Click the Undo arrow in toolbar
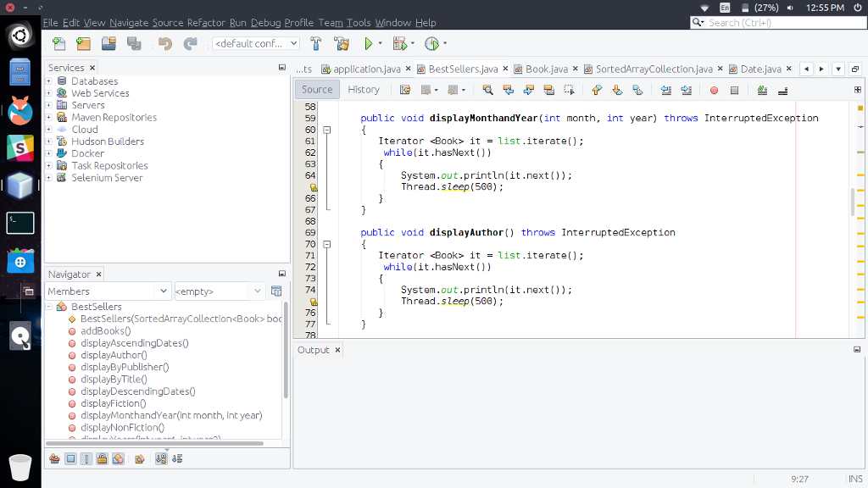The height and width of the screenshot is (488, 868). coord(164,43)
